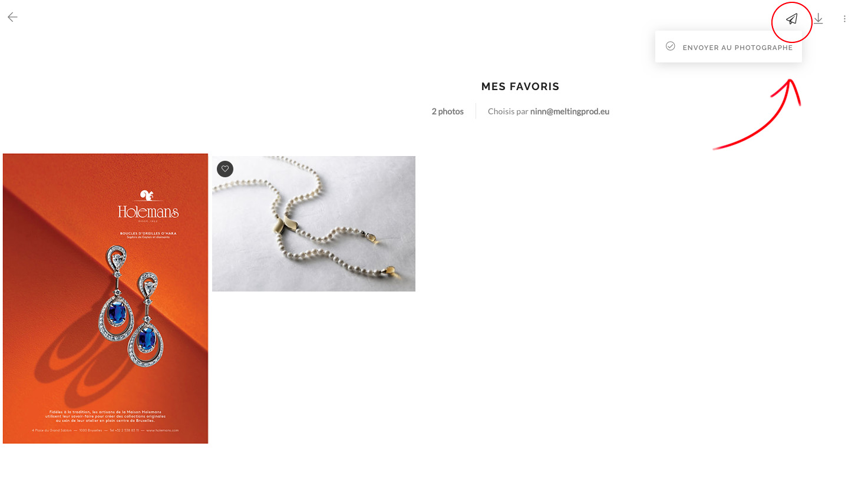Click the 2 photos count label
This screenshot has width=868, height=500.
click(448, 111)
